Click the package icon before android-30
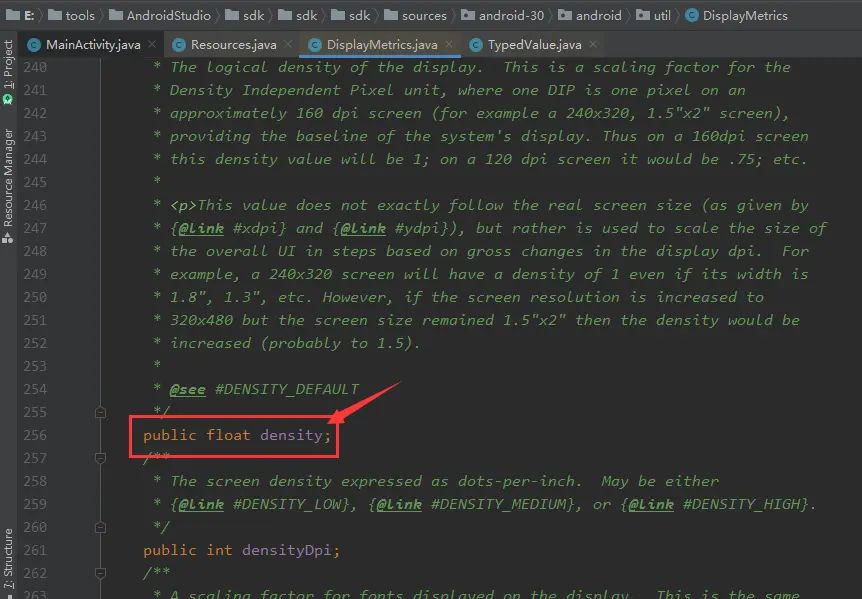Screen dimensions: 862x599 coord(468,15)
